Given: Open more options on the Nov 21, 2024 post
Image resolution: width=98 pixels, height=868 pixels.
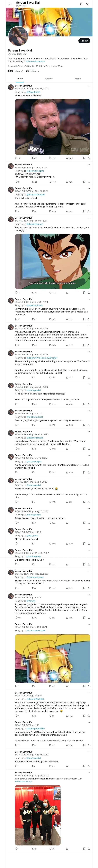Looking at the screenshot, I should click(x=89, y=188).
